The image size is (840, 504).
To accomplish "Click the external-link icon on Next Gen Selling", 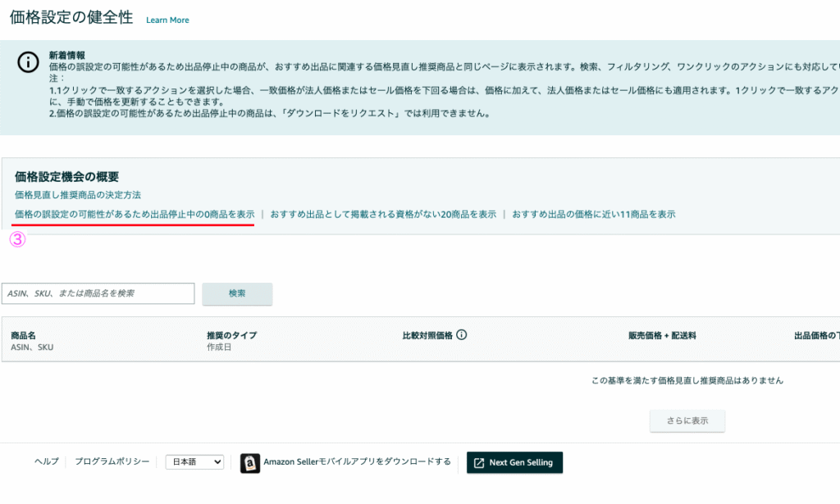I will (478, 463).
